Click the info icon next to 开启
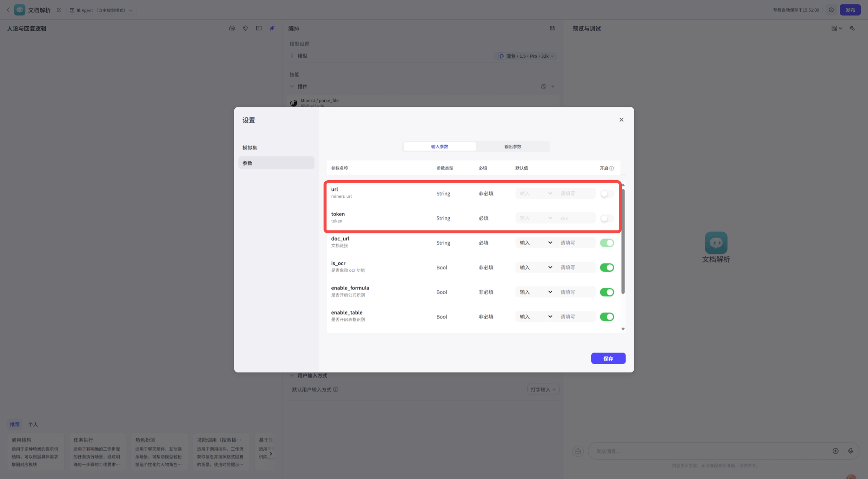This screenshot has width=868, height=479. coord(612,168)
